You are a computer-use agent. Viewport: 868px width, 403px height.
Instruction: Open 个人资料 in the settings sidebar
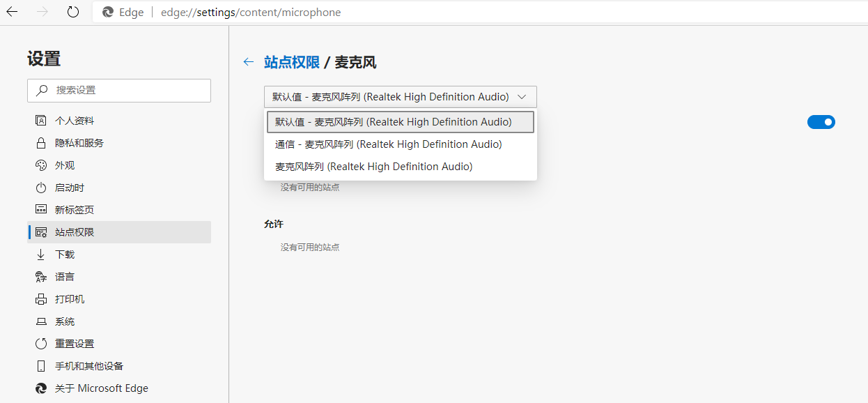(x=119, y=121)
